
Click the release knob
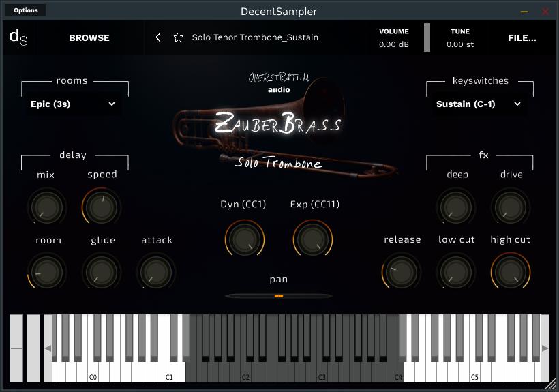[401, 272]
